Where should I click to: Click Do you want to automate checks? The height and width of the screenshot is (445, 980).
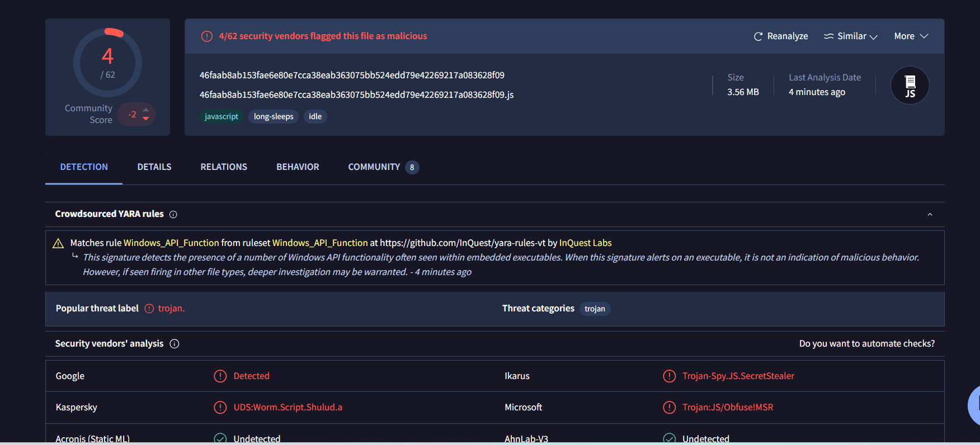coord(867,344)
